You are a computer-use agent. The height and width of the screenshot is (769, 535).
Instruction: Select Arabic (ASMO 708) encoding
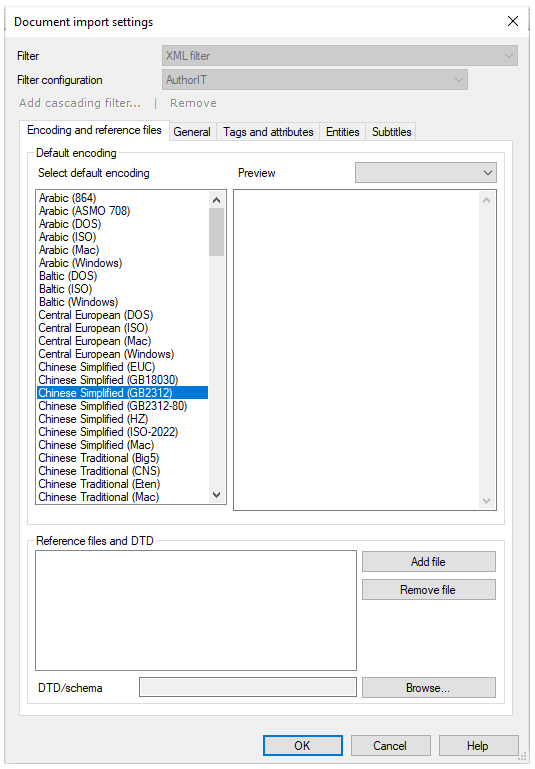click(123, 211)
